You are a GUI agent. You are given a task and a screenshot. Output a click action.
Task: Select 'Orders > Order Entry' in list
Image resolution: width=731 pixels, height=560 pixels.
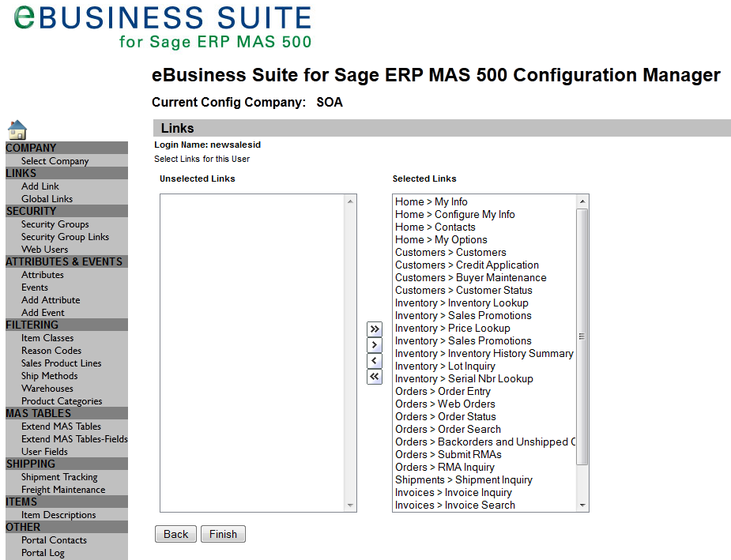[443, 392]
